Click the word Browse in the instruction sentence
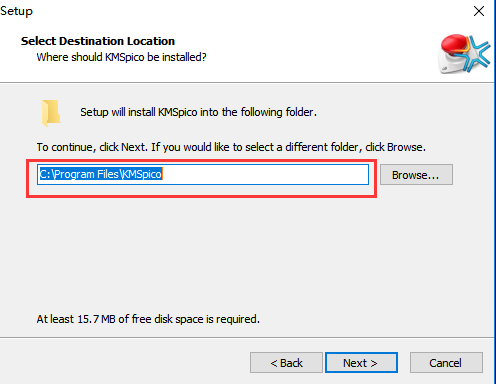The height and width of the screenshot is (384, 496). click(x=405, y=147)
